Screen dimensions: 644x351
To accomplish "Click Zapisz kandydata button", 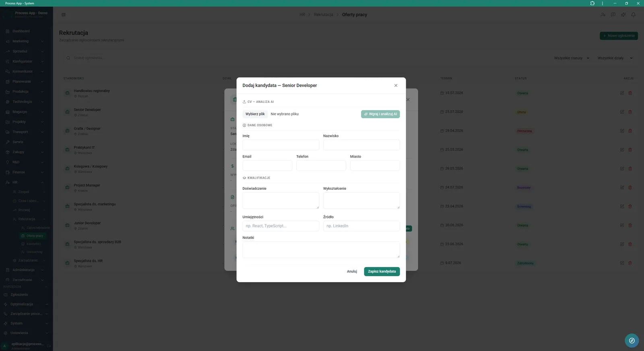I will (x=382, y=272).
